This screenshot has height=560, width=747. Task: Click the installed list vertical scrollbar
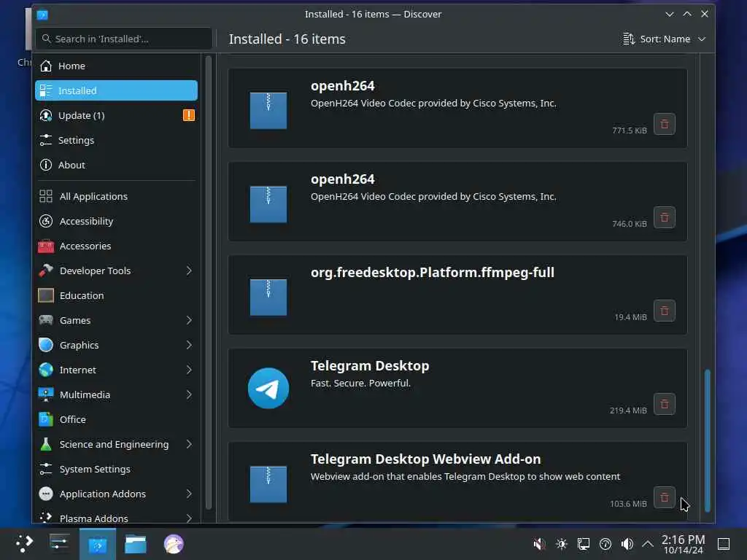(707, 440)
